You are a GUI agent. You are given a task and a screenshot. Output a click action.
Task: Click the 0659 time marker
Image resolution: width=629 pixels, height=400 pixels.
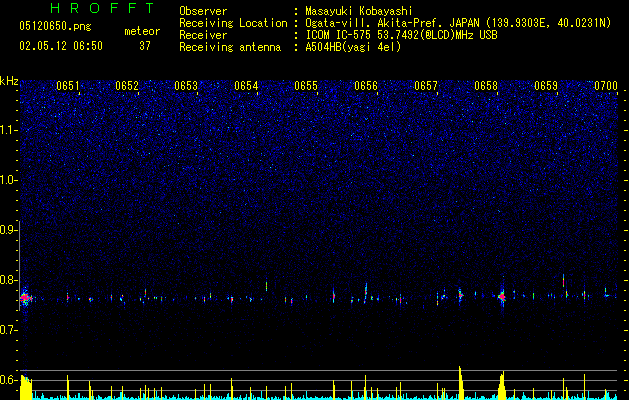coord(546,86)
